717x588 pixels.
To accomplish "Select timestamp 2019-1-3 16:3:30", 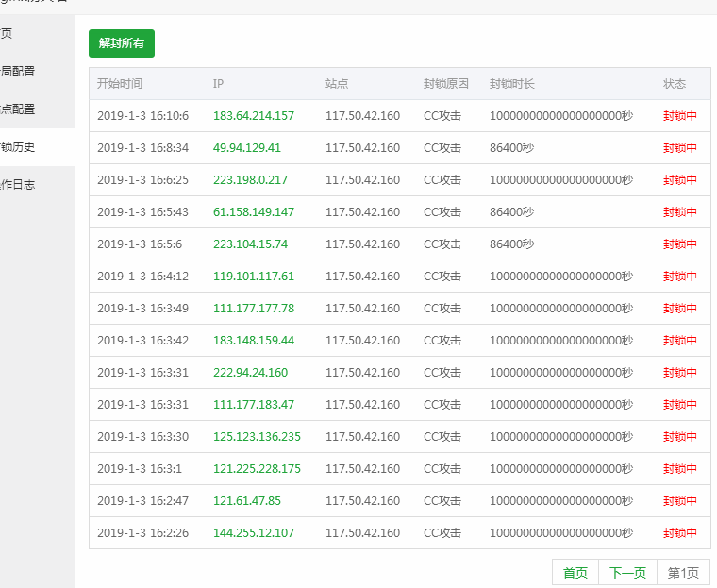I will pos(142,437).
